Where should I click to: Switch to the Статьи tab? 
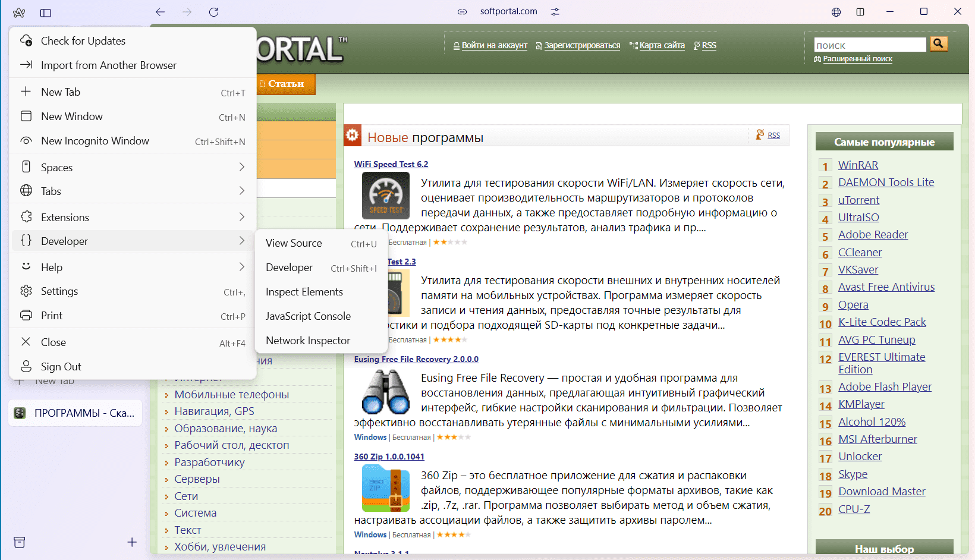tap(286, 84)
